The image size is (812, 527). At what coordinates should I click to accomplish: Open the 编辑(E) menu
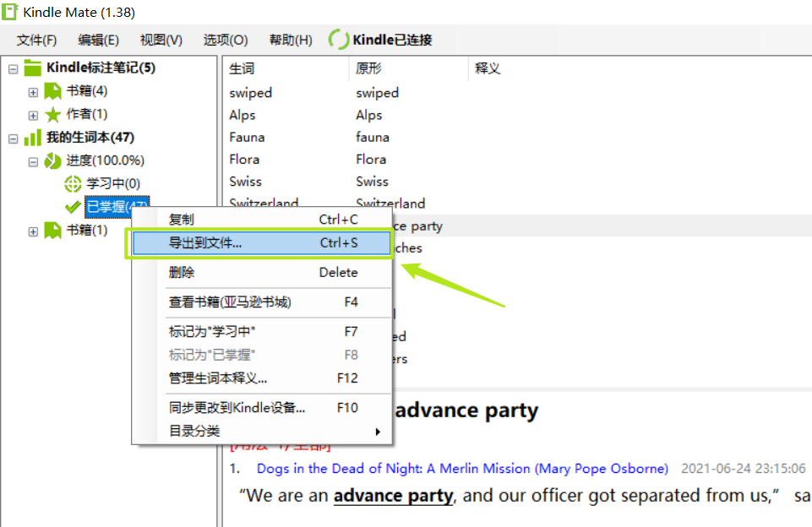click(x=98, y=40)
